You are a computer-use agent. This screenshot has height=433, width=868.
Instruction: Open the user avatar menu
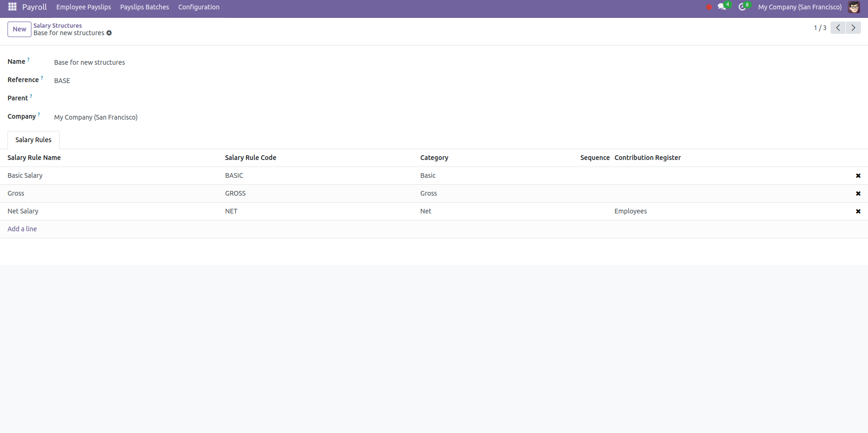click(853, 7)
